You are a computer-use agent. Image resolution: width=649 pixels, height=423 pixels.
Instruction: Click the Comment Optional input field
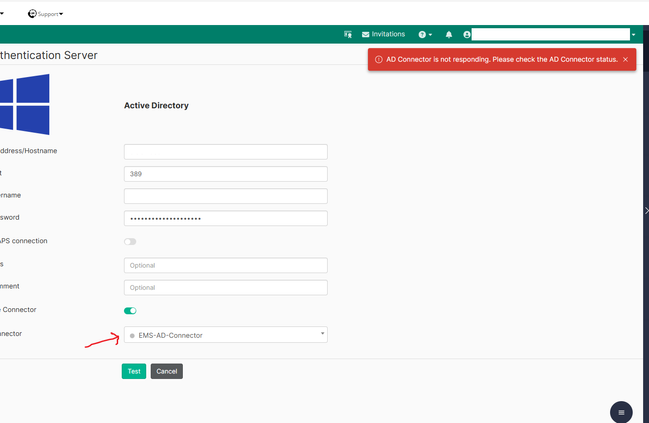coord(226,288)
